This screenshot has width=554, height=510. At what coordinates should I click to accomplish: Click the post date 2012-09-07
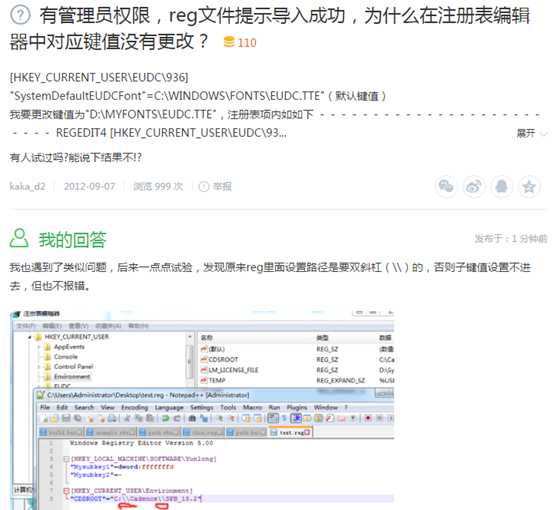coord(89,186)
